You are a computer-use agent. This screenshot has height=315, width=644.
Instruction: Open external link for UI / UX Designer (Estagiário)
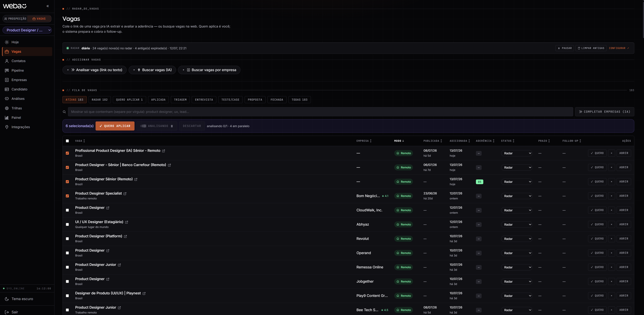(126, 222)
